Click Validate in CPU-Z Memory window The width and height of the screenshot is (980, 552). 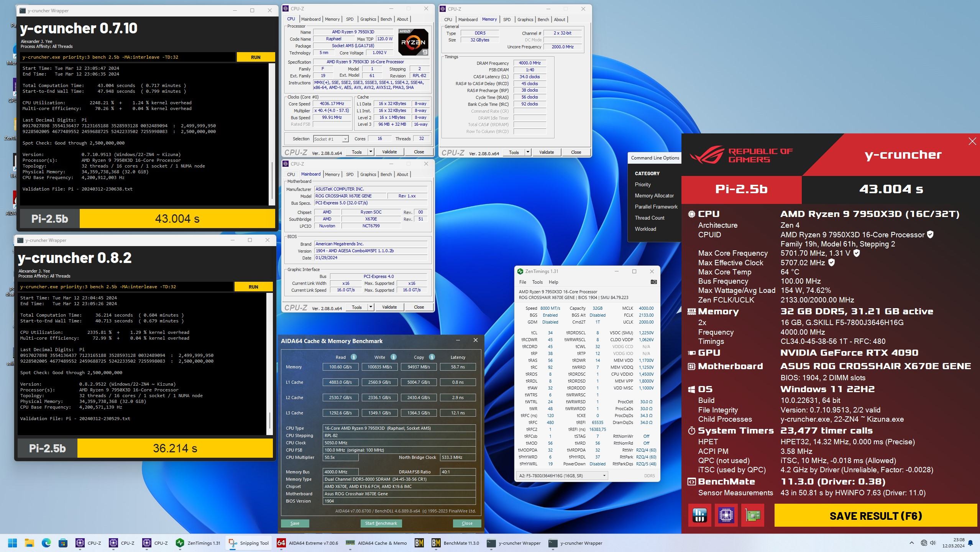click(546, 152)
